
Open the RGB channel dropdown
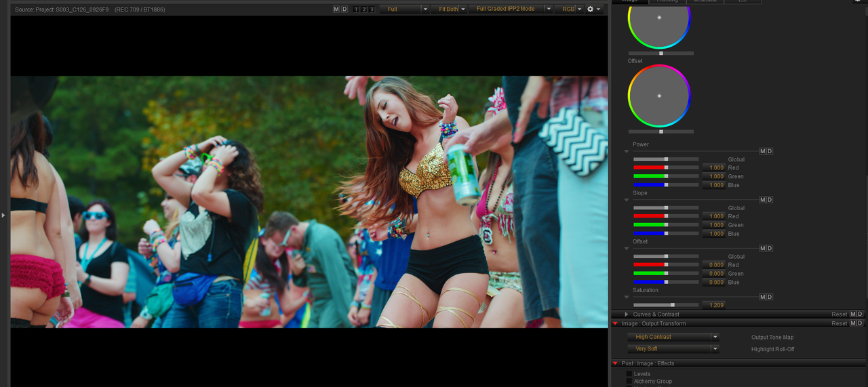click(569, 9)
